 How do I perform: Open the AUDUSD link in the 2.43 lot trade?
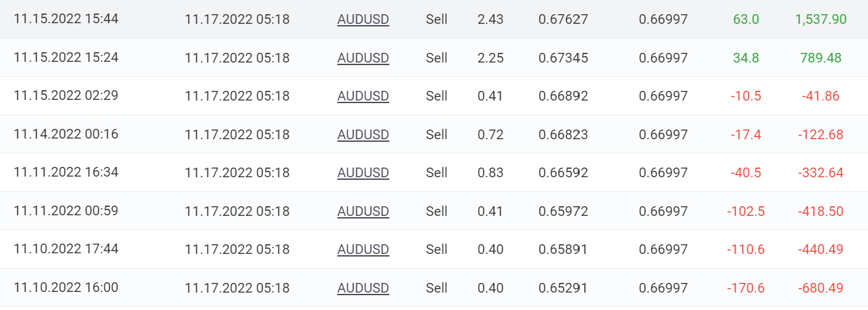(363, 19)
